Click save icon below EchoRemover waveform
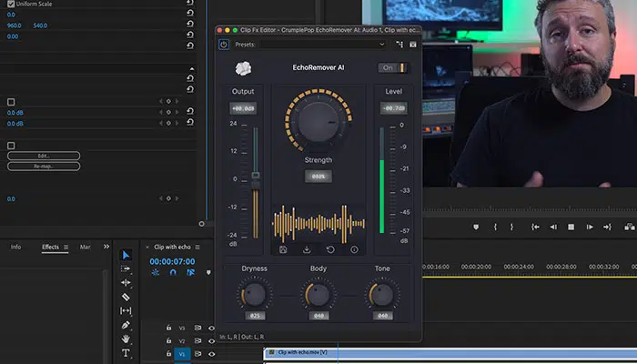 coord(283,249)
